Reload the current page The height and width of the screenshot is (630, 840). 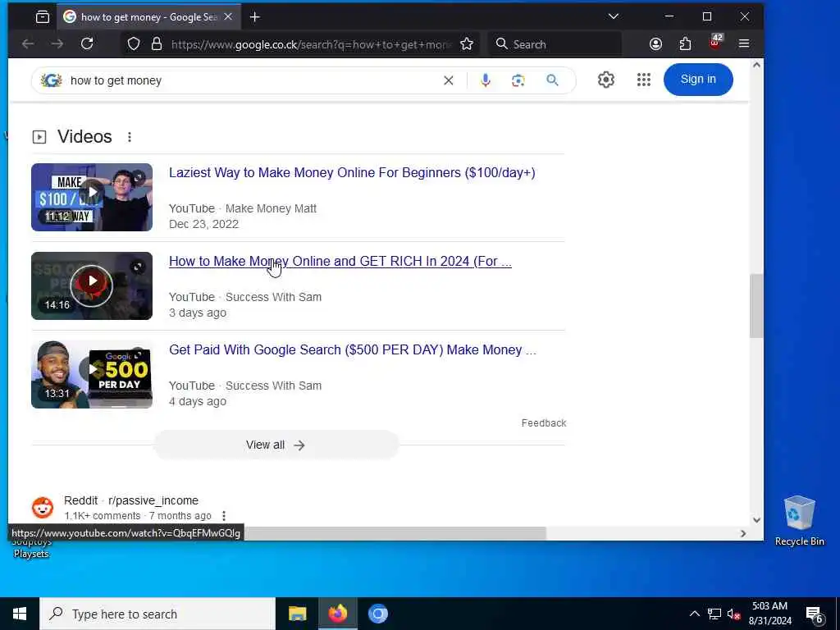tap(87, 44)
